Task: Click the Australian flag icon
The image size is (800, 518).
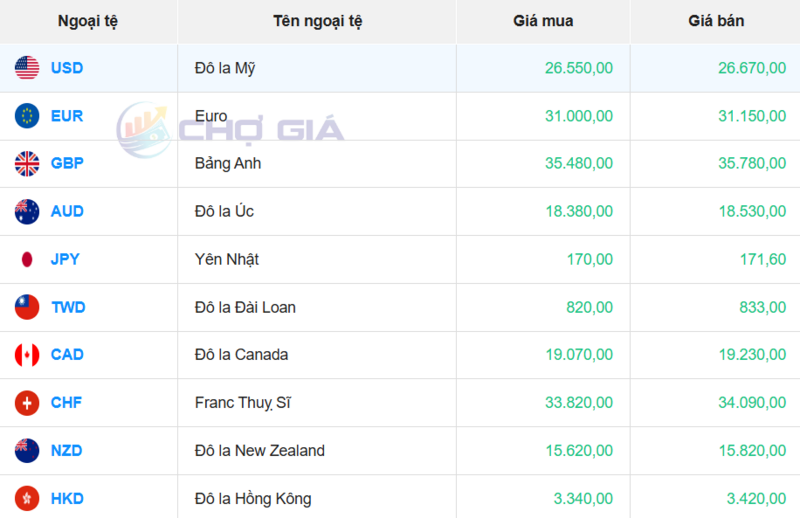Action: 27,211
